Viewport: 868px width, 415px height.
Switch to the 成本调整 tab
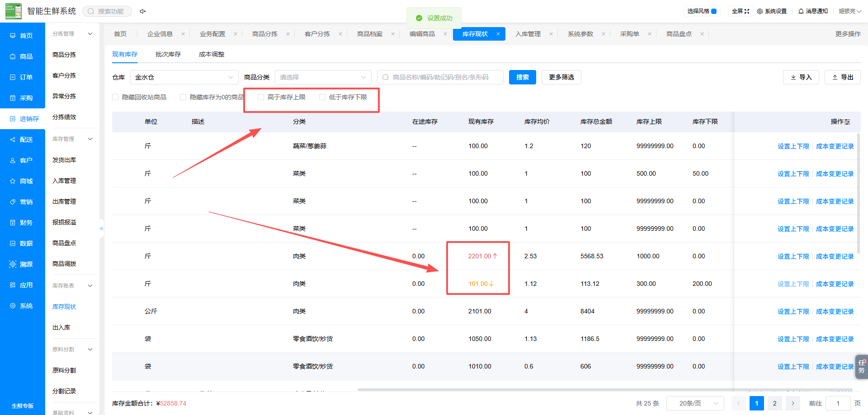(x=212, y=54)
